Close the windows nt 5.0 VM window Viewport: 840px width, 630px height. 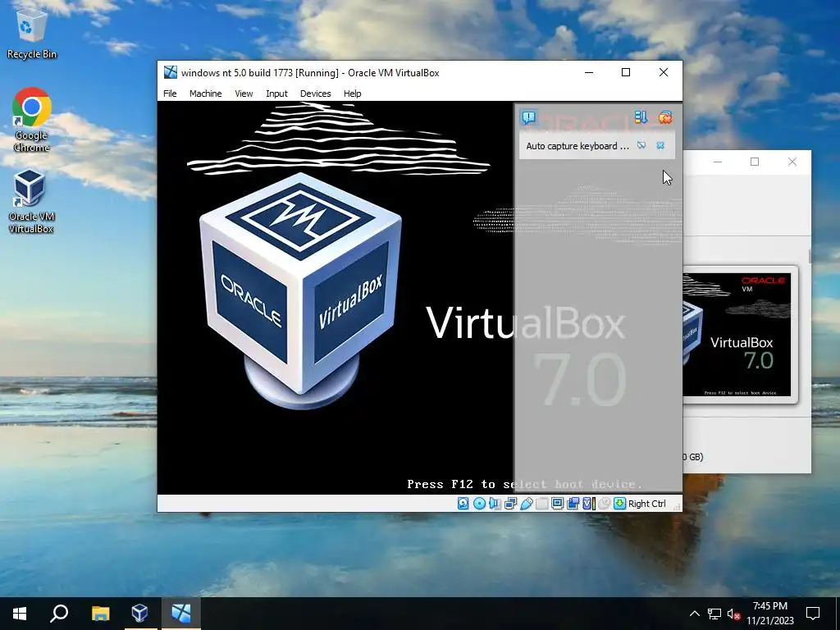(x=663, y=72)
